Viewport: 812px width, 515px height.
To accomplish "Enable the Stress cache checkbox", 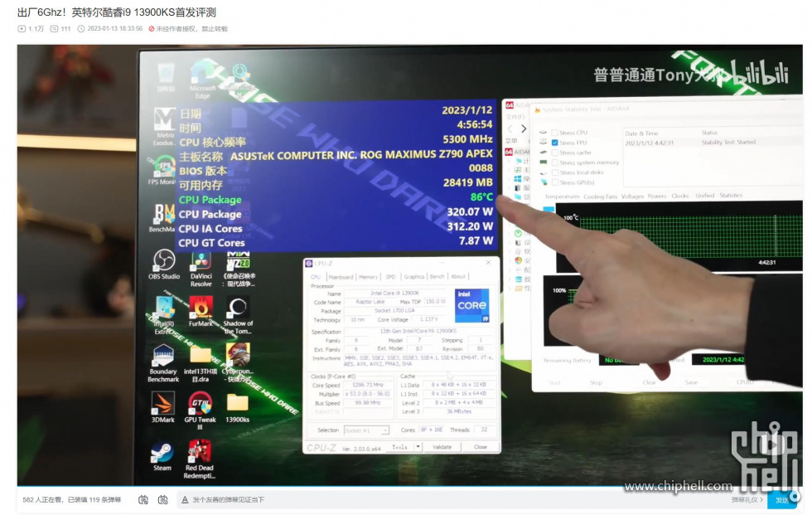I will pos(554,153).
